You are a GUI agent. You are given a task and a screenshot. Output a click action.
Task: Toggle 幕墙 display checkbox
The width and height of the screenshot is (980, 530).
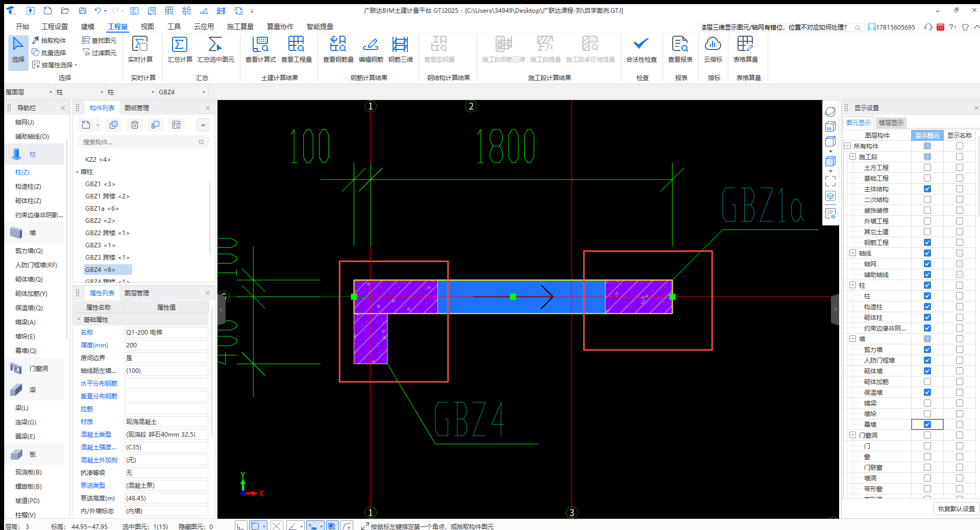pyautogui.click(x=927, y=424)
